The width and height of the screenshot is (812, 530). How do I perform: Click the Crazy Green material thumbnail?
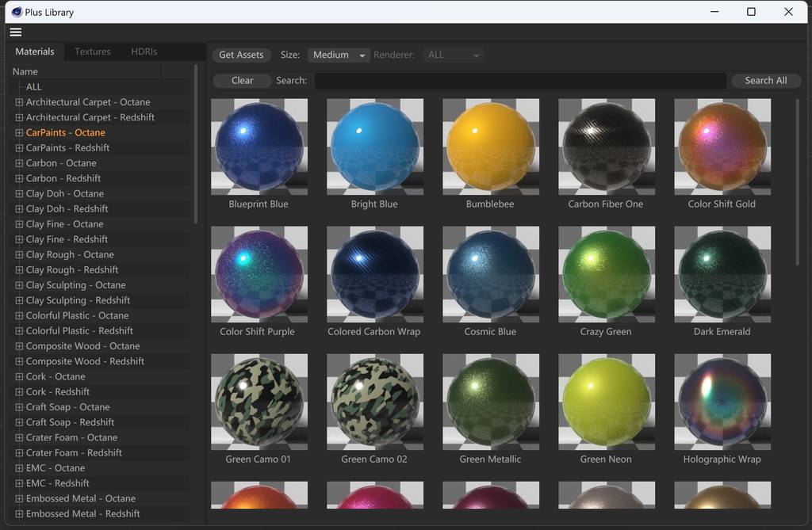606,274
